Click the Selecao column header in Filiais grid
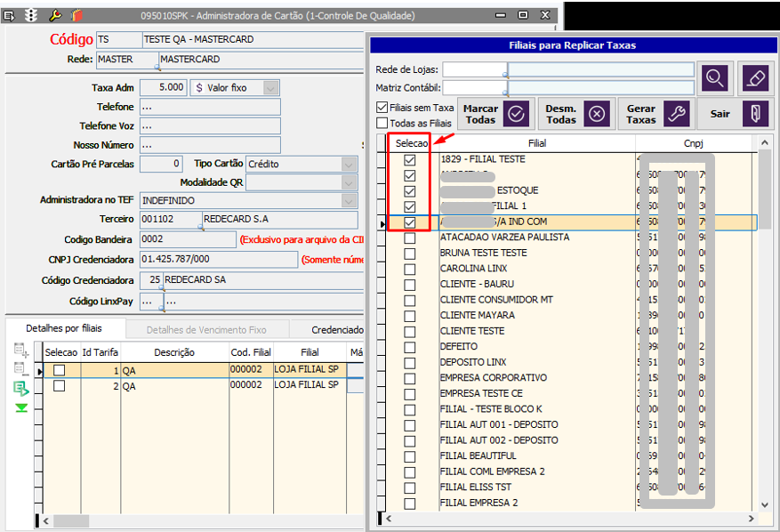This screenshot has width=780, height=532. 412,143
